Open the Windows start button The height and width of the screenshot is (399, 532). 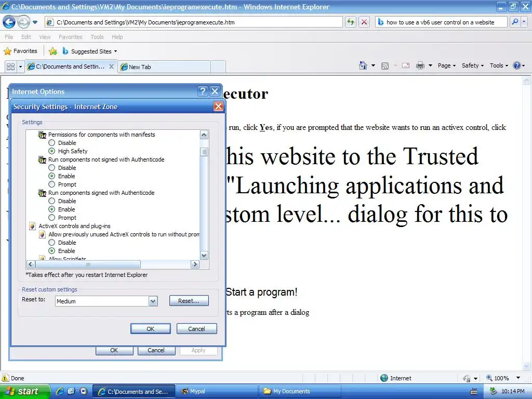(x=25, y=391)
